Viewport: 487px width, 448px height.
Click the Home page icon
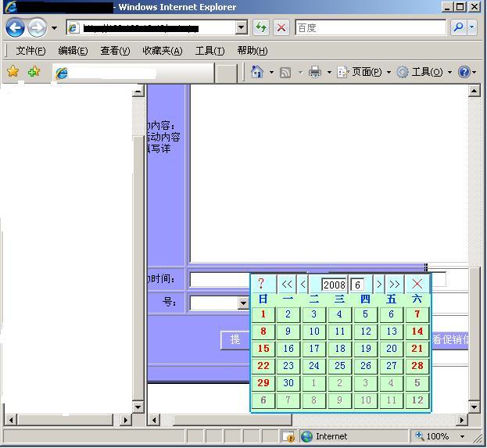pos(256,72)
